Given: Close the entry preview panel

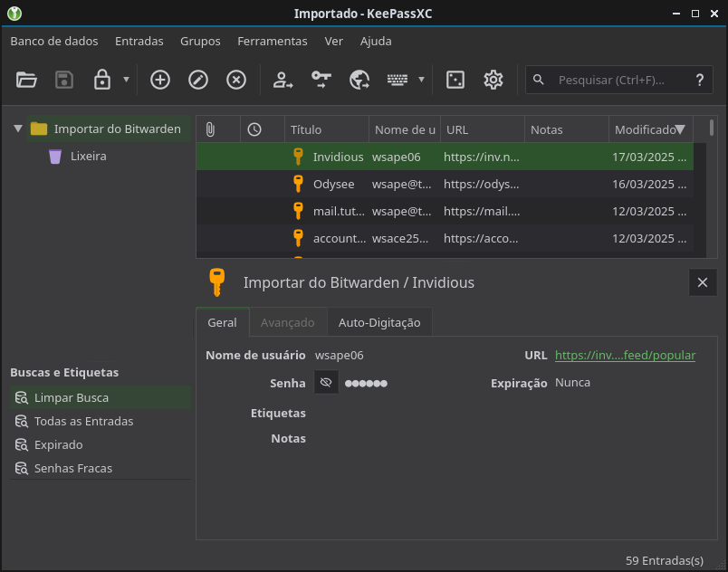Looking at the screenshot, I should 703,282.
